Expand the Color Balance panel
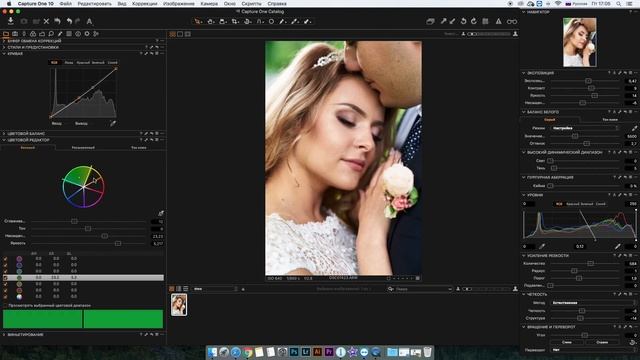Viewport: 640px width, 360px height. 4,133
